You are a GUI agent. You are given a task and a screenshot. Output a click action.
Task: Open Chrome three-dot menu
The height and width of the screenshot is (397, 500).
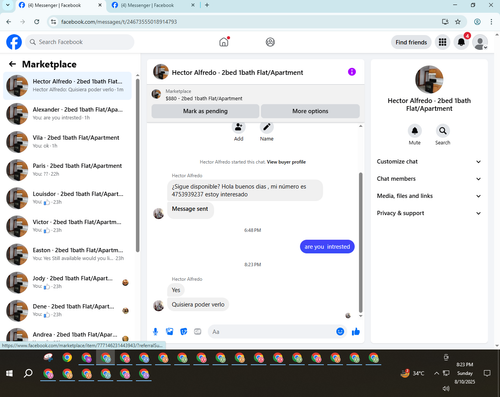pyautogui.click(x=491, y=22)
